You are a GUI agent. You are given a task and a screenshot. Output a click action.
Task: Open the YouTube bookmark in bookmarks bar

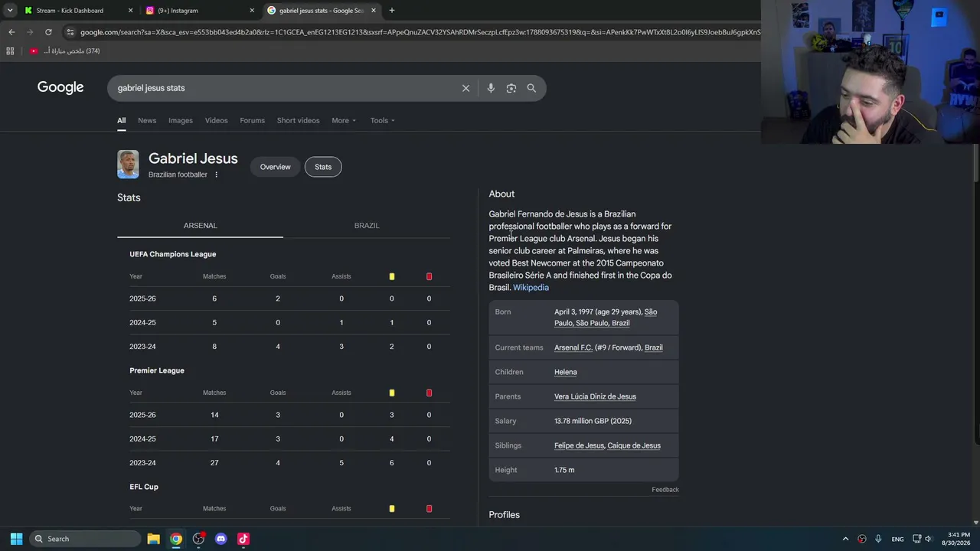(x=64, y=51)
